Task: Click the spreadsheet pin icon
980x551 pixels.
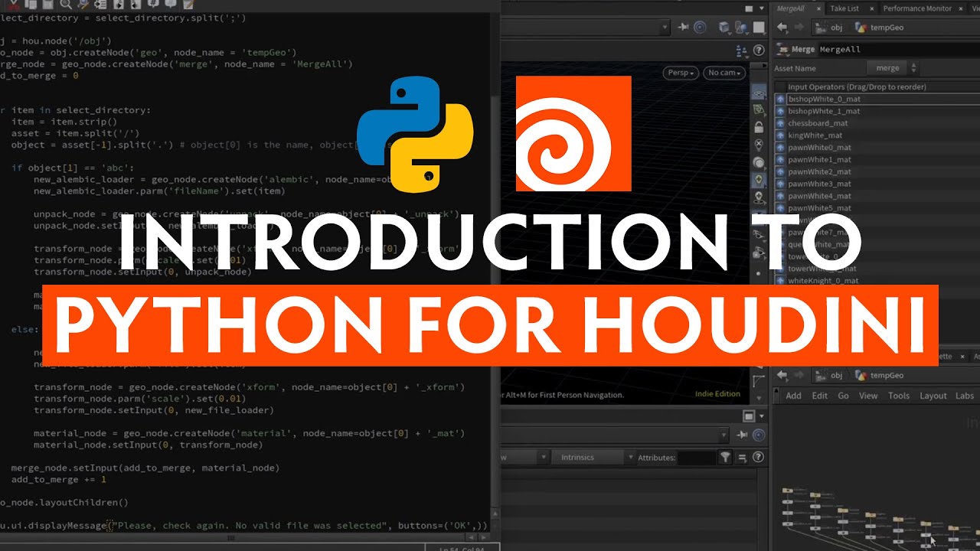Action: point(742,435)
